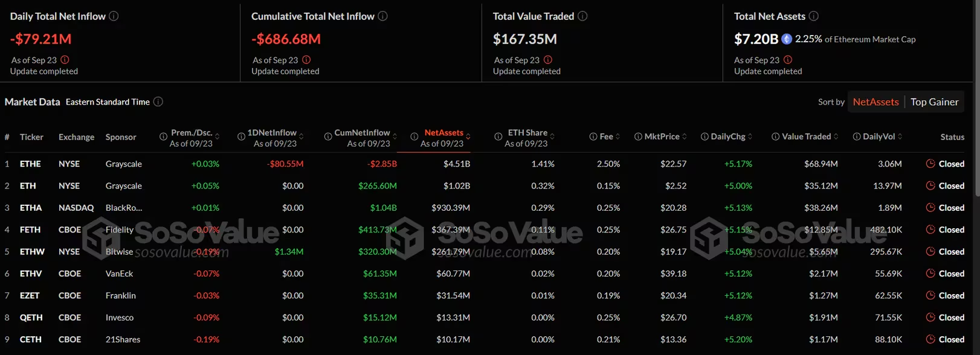
Task: Click the NASDAQ exchange cell
Action: (76, 208)
